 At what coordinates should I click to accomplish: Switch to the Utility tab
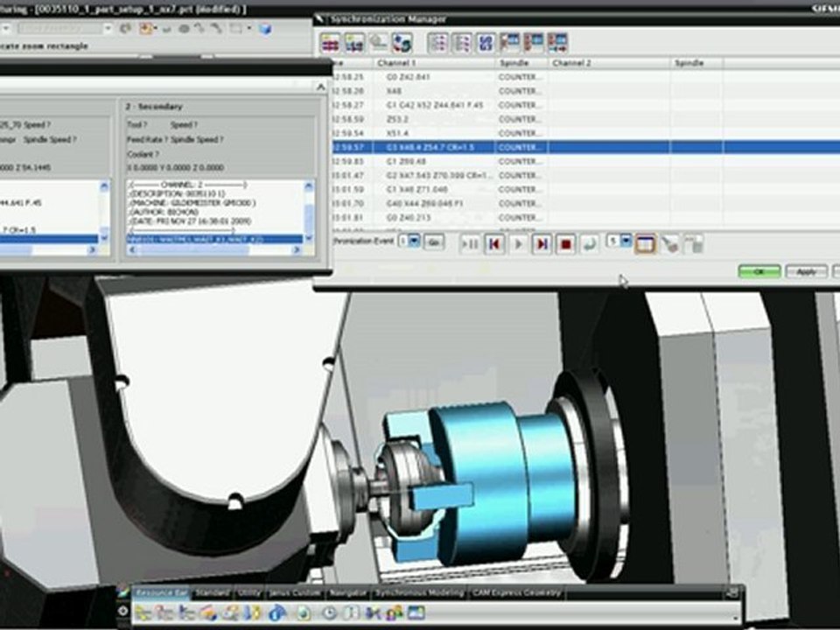248,592
